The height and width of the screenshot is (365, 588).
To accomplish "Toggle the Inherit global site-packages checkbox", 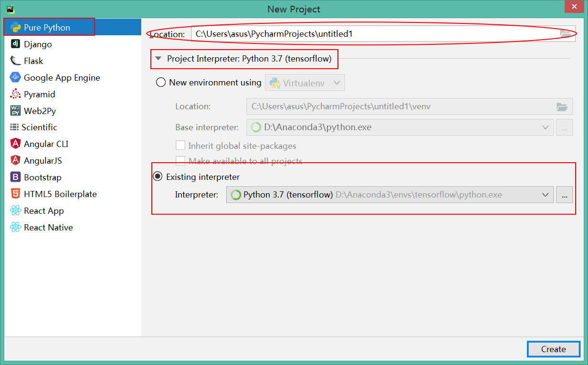I will [x=180, y=146].
